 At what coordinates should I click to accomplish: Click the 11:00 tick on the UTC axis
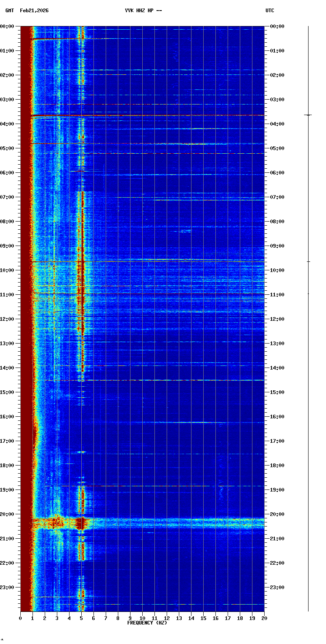(x=278, y=295)
